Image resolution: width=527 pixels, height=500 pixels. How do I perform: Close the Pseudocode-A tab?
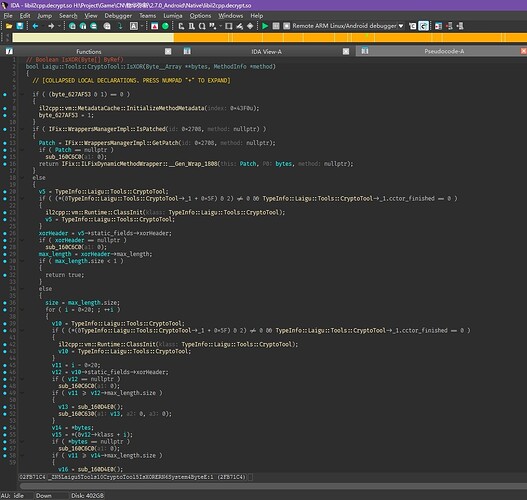[523, 51]
